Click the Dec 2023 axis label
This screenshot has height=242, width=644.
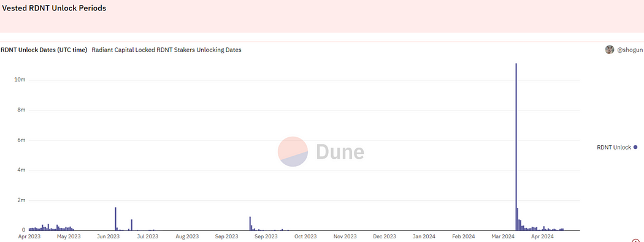pyautogui.click(x=384, y=236)
